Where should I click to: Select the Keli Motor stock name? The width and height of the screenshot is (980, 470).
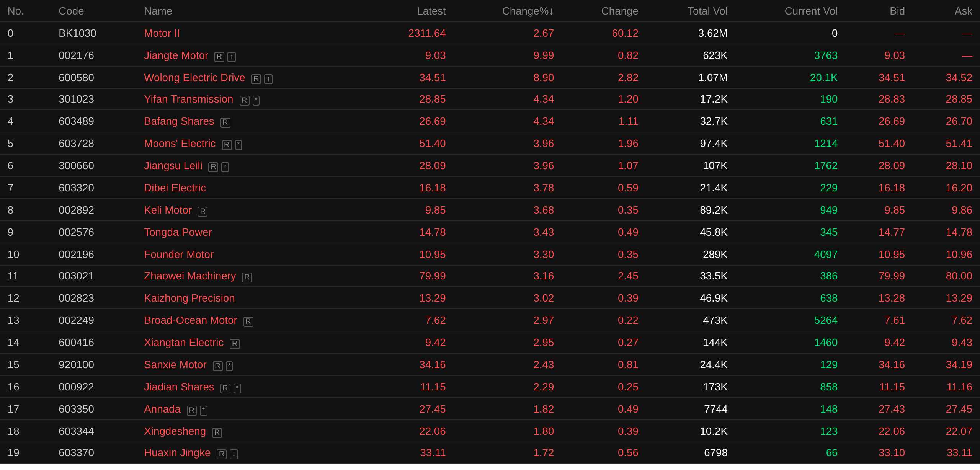point(168,210)
